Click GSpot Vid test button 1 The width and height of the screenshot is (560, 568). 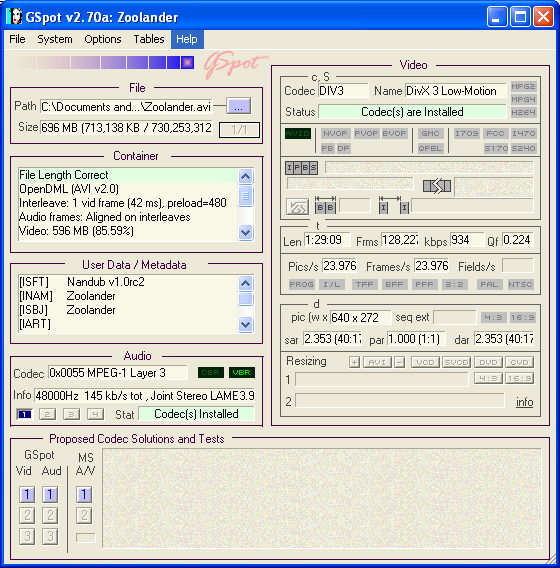pyautogui.click(x=27, y=494)
